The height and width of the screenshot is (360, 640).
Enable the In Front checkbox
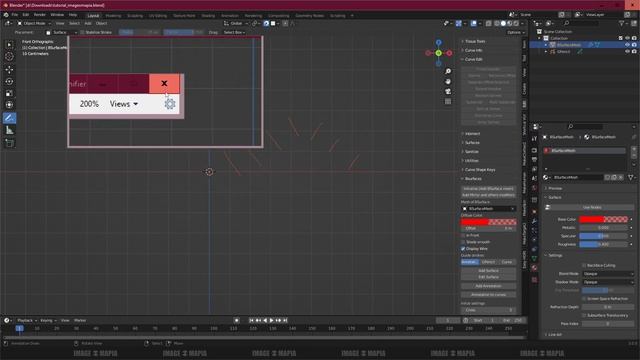(x=463, y=236)
